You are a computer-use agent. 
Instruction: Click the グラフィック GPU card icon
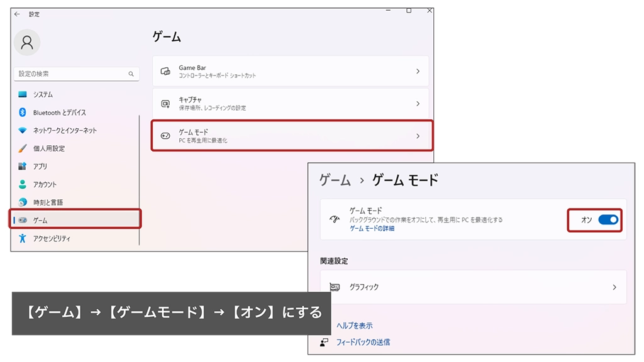[335, 287]
